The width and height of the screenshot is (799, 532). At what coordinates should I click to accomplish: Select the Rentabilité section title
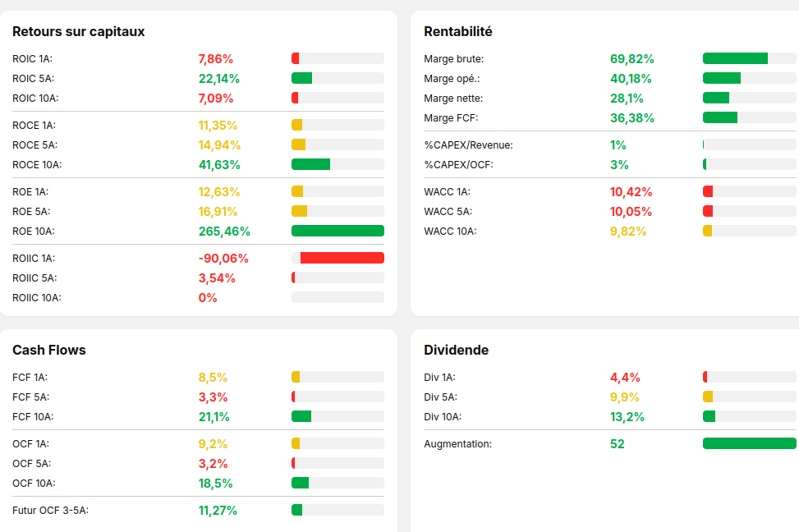(458, 31)
